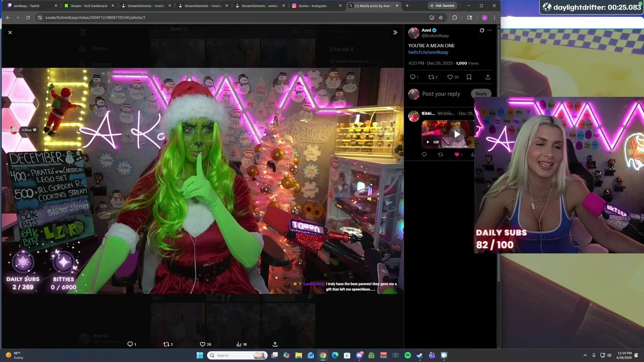The height and width of the screenshot is (362, 644).
Task: Click the repost icon below the photo
Action: click(166, 344)
